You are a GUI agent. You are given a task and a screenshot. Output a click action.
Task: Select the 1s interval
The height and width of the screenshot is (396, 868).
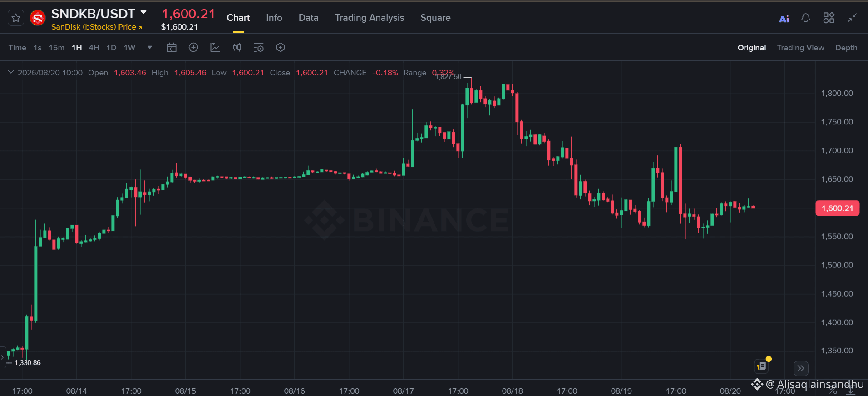pyautogui.click(x=38, y=48)
